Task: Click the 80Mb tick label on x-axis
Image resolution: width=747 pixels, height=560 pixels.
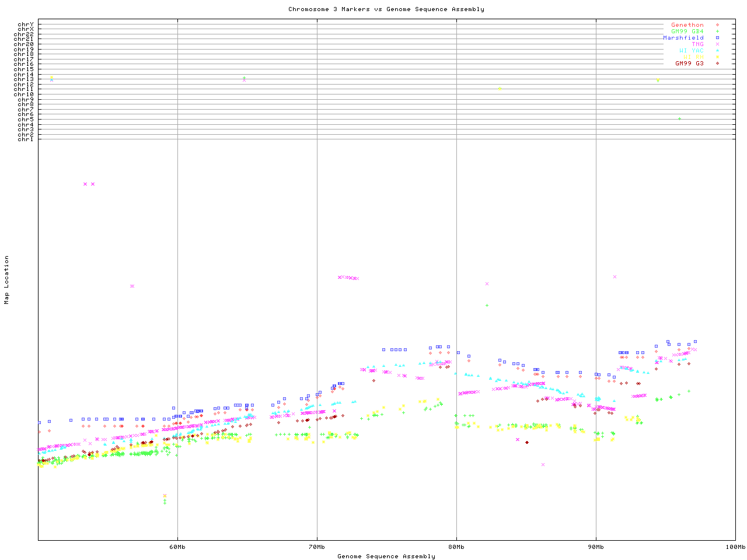Action: click(x=456, y=547)
